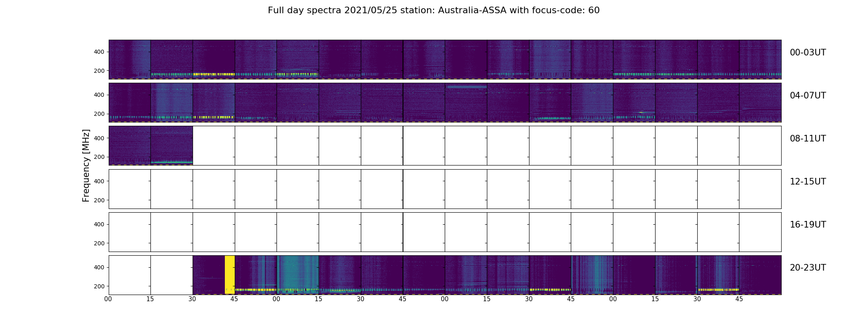Click the rightmost '45' time-axis tick label
The height and width of the screenshot is (331, 868).
tap(739, 299)
